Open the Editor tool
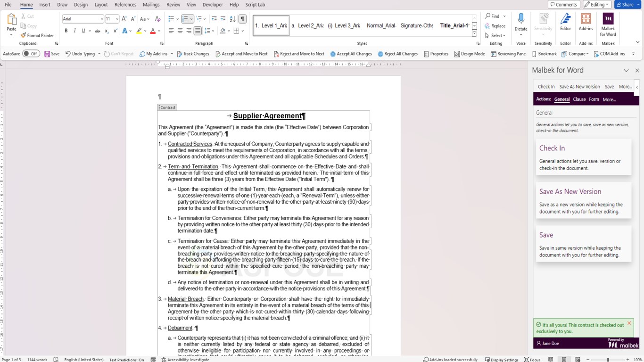The width and height of the screenshot is (644, 362). tap(565, 23)
